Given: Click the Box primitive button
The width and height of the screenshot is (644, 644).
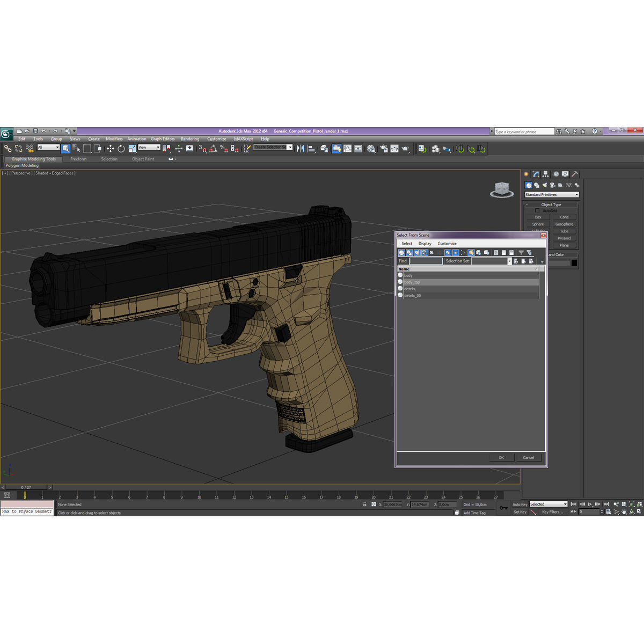Looking at the screenshot, I should [538, 217].
